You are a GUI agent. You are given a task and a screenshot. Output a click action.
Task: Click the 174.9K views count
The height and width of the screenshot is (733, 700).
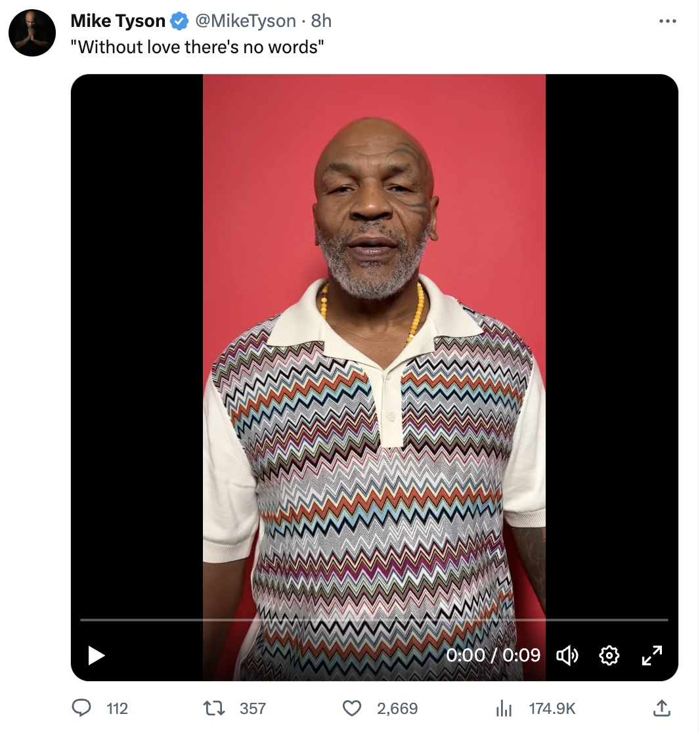click(x=552, y=709)
